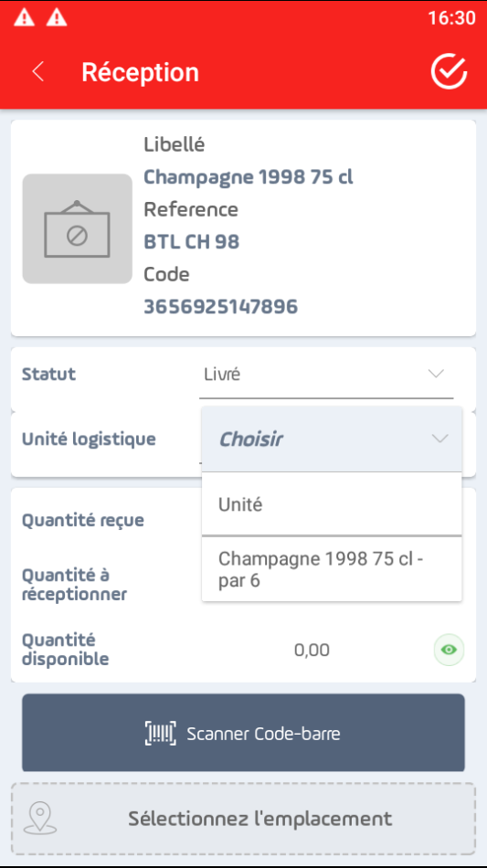Tap Sélectionnez l'emplacement button

pyautogui.click(x=243, y=818)
